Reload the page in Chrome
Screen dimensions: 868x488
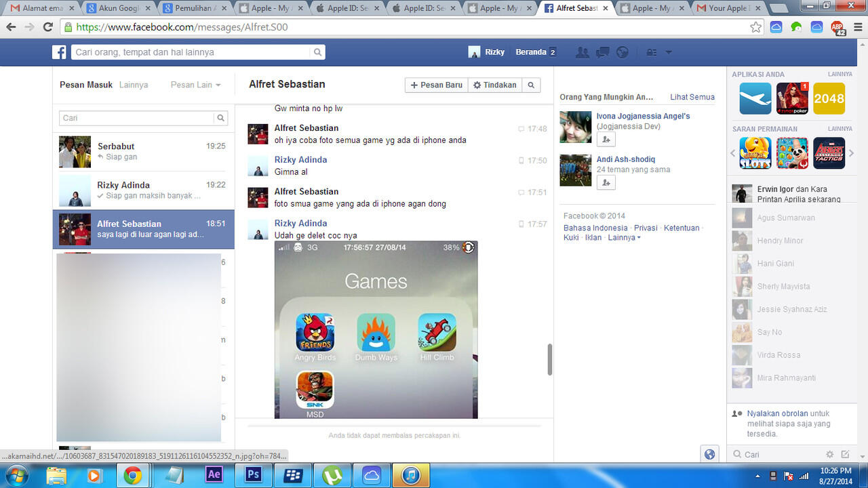[x=47, y=27]
